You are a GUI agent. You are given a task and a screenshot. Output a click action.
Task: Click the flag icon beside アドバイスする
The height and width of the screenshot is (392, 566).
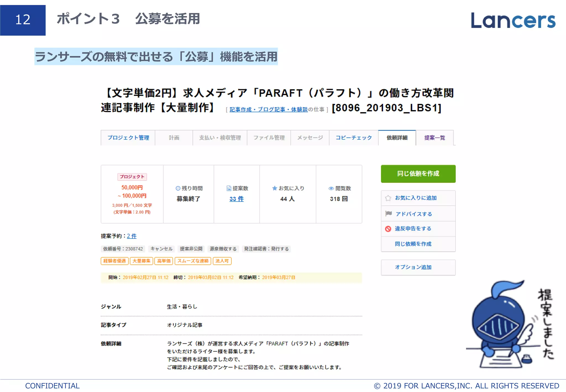coord(388,213)
